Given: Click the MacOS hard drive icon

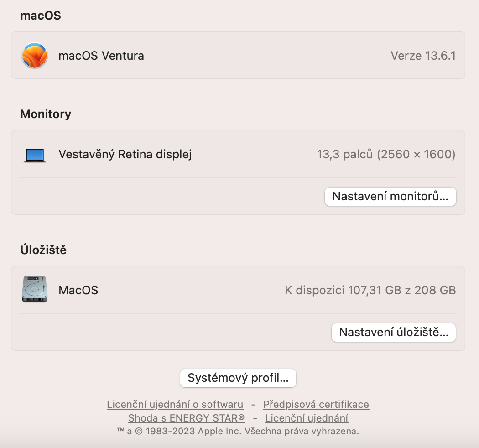Looking at the screenshot, I should pyautogui.click(x=34, y=289).
